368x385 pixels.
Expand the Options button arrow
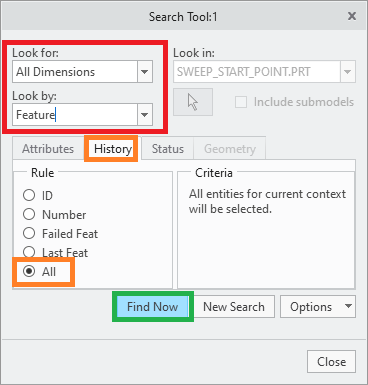click(348, 306)
